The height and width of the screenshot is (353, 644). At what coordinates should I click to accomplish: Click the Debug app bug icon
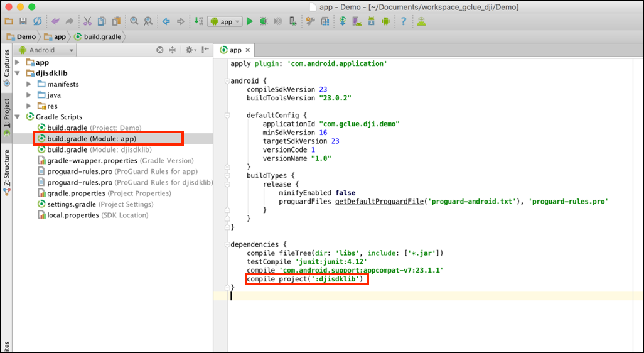coord(264,21)
